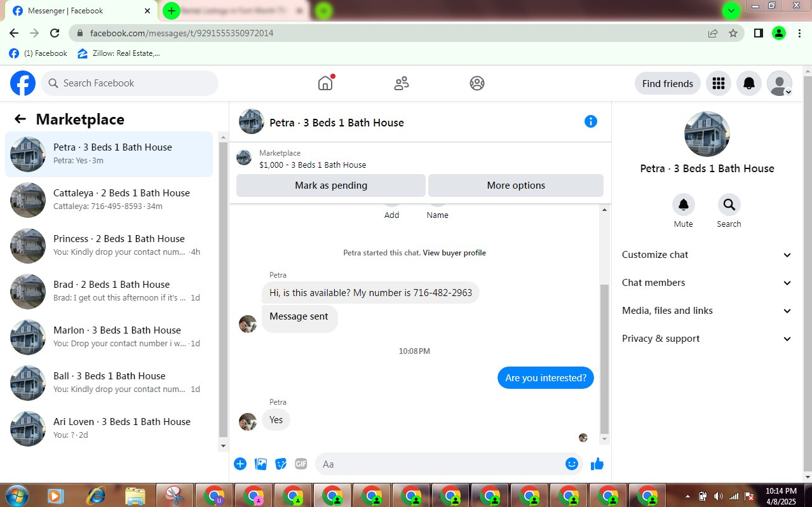
Task: Open Marlon 3 Beds 1 Bath chat
Action: [x=109, y=337]
